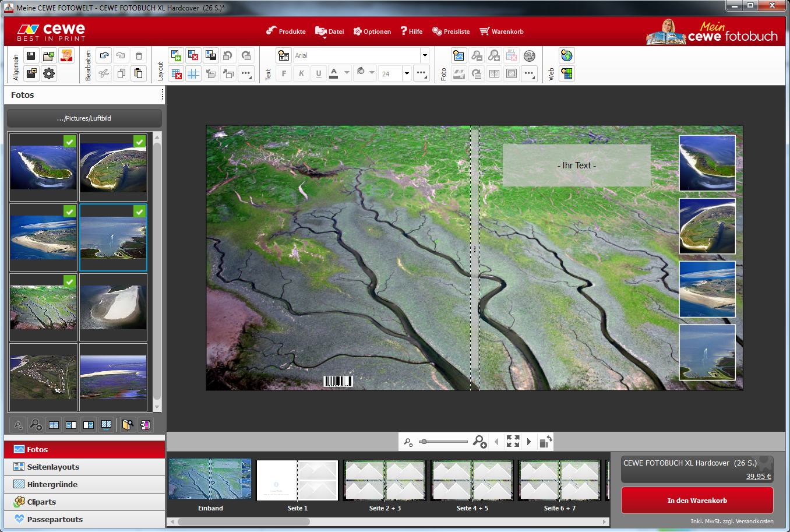This screenshot has width=790, height=532.
Task: Toggle the layout grid lines icon
Action: click(x=193, y=73)
